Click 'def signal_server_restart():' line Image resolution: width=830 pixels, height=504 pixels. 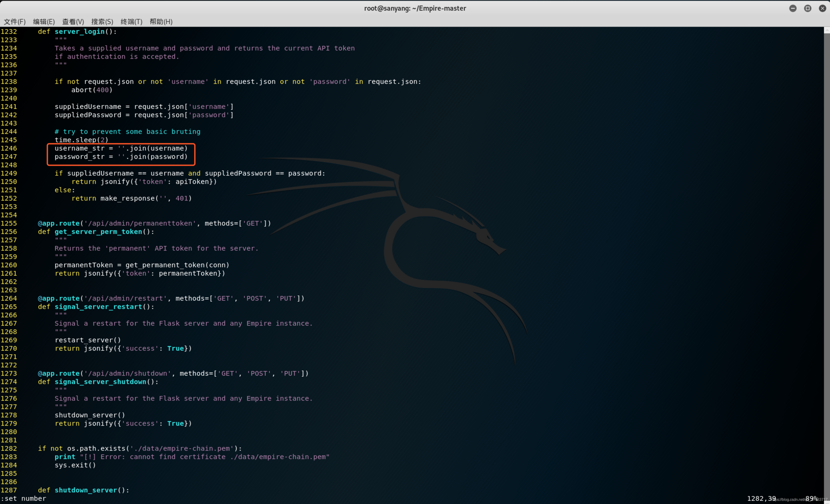(96, 307)
